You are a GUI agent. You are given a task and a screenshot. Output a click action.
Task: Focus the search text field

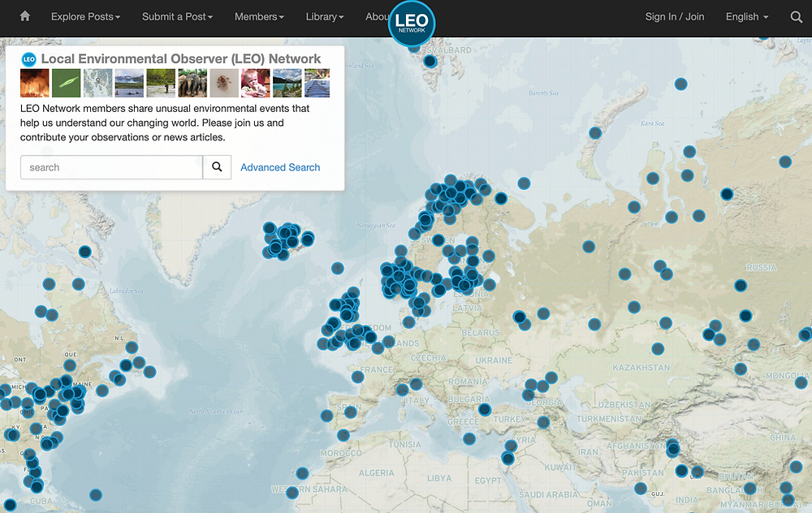click(111, 167)
